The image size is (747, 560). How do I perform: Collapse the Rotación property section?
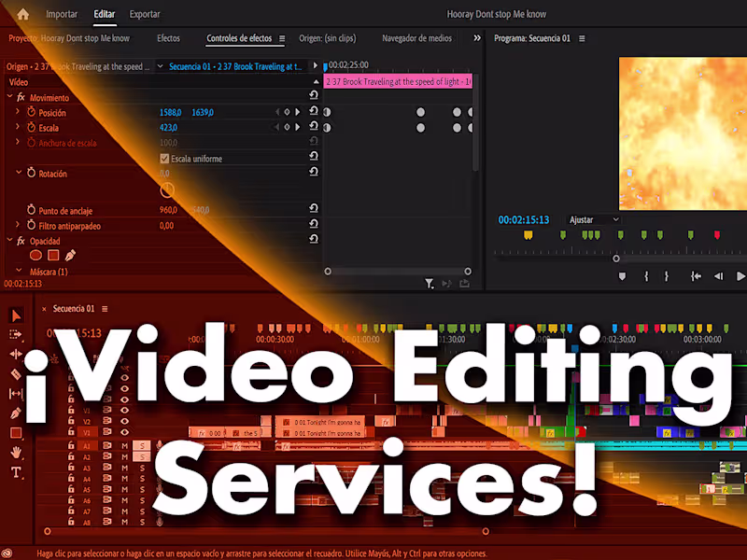[x=20, y=173]
